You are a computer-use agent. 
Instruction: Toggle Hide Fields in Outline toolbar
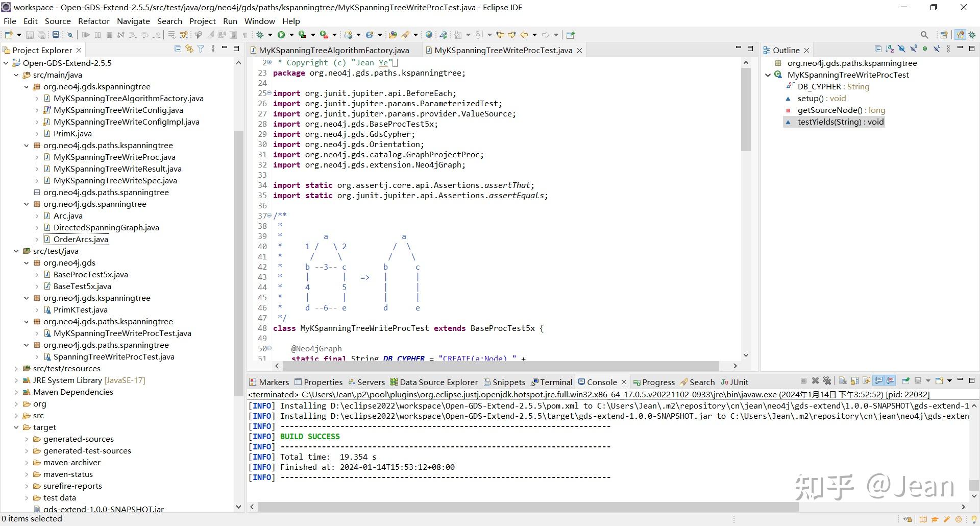coord(901,49)
